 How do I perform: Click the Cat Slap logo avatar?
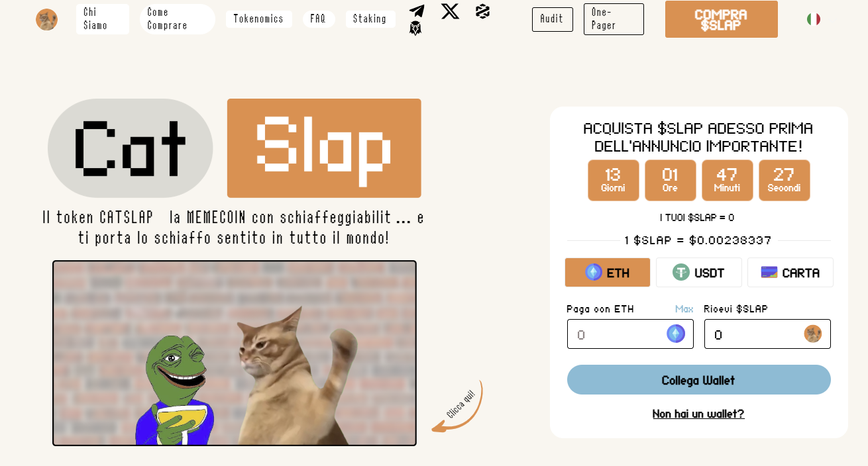(46, 19)
